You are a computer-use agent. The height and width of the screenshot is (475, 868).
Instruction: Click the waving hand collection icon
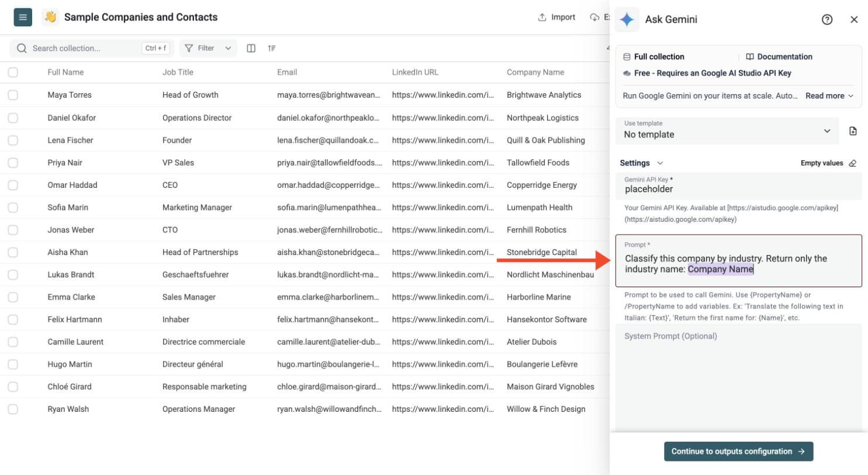(50, 17)
